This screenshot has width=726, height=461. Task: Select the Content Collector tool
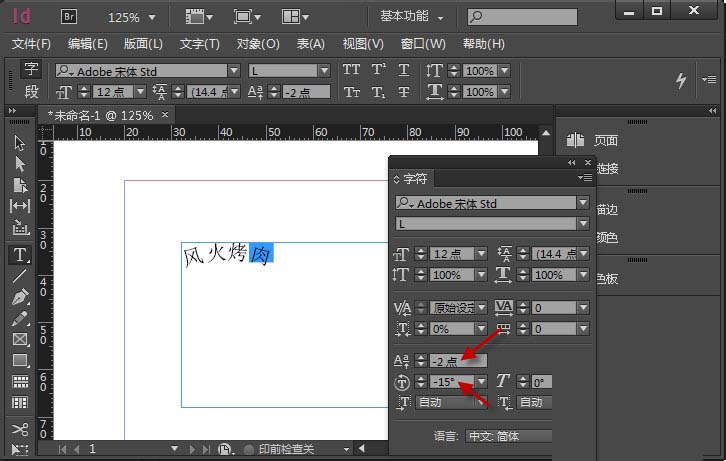(19, 227)
